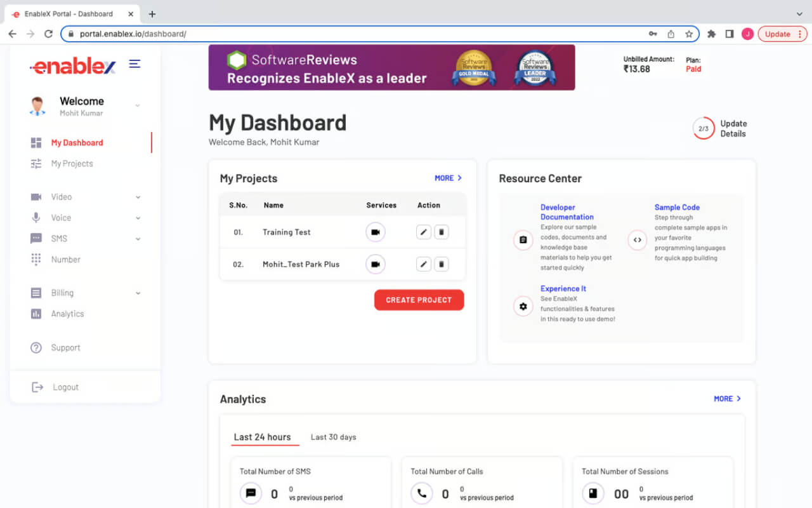
Task: Open the My Dashboard menu item
Action: (x=77, y=143)
